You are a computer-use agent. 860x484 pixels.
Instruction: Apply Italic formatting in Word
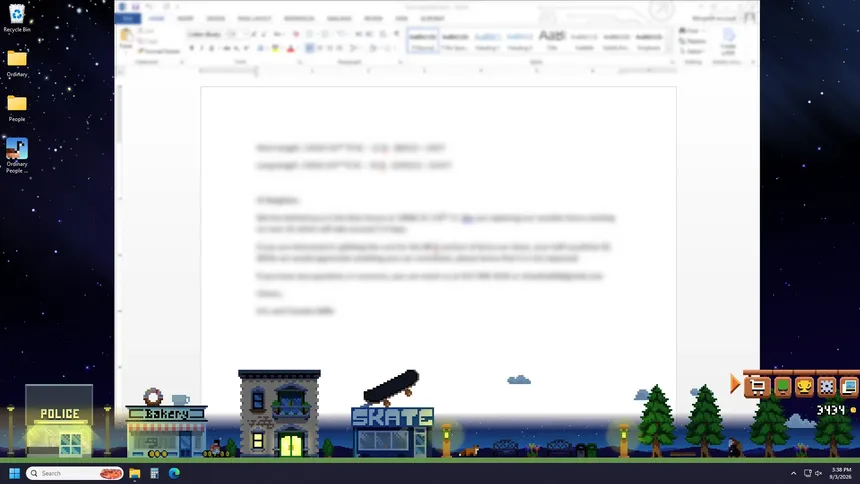click(x=201, y=48)
